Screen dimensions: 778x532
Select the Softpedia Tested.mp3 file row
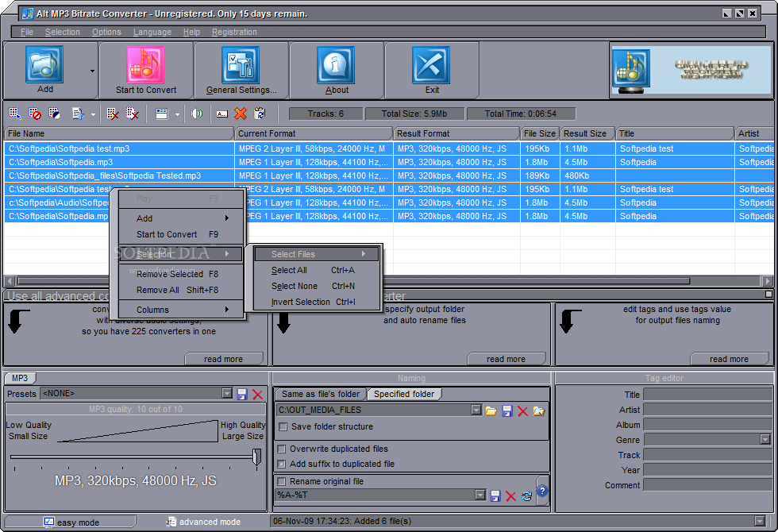[388, 175]
